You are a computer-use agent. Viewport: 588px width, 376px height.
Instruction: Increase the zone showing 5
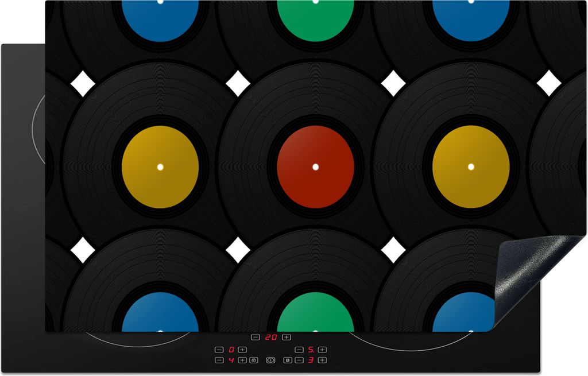point(322,350)
